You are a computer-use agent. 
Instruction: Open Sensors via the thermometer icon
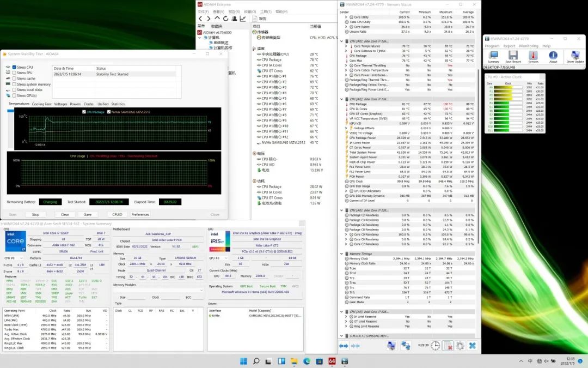coord(533,56)
